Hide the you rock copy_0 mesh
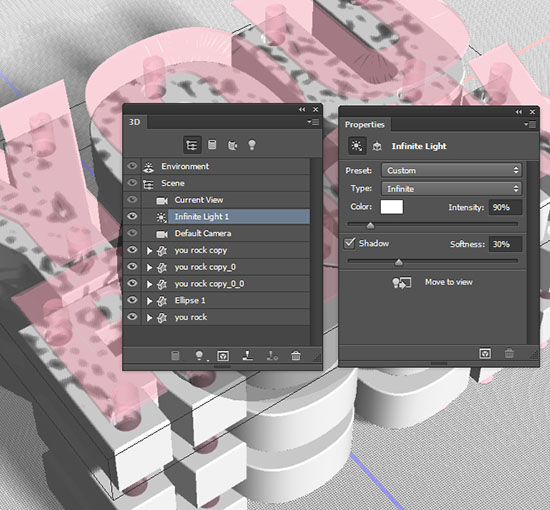The width and height of the screenshot is (550, 510). tap(132, 266)
